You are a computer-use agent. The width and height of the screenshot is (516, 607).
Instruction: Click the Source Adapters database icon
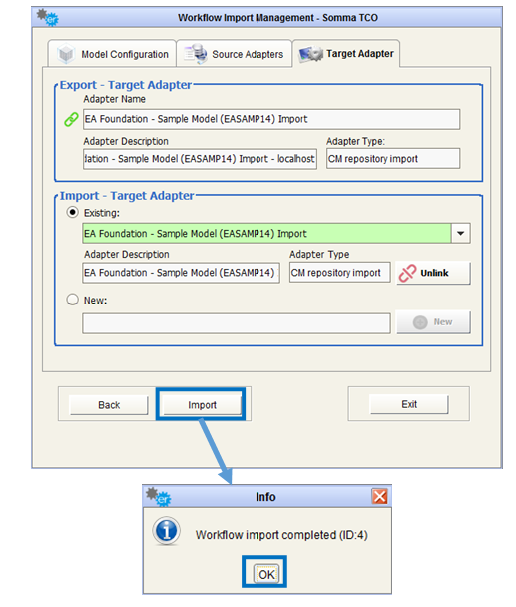[x=196, y=54]
